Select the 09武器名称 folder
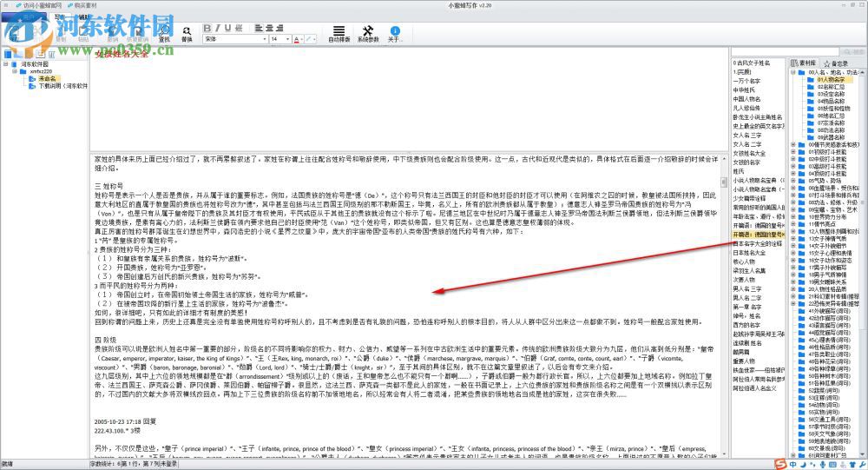The image size is (868, 470). [831, 137]
